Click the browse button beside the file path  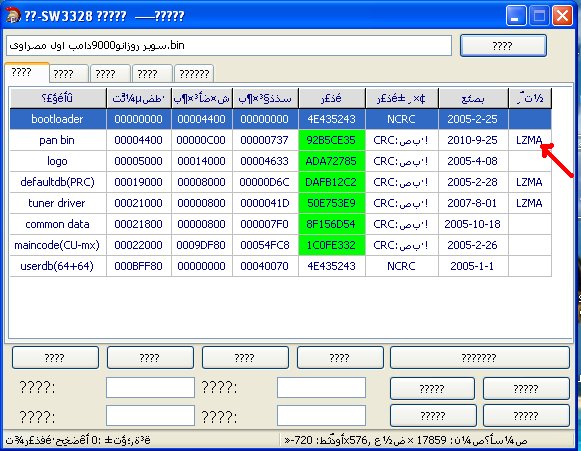(x=503, y=46)
